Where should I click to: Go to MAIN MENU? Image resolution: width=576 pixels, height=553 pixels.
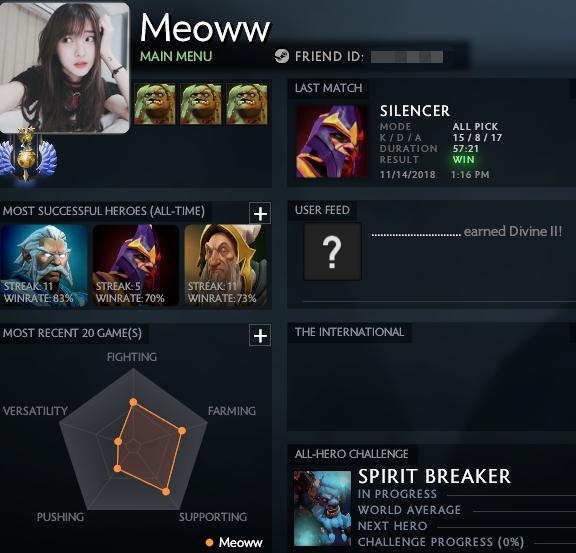tap(176, 56)
